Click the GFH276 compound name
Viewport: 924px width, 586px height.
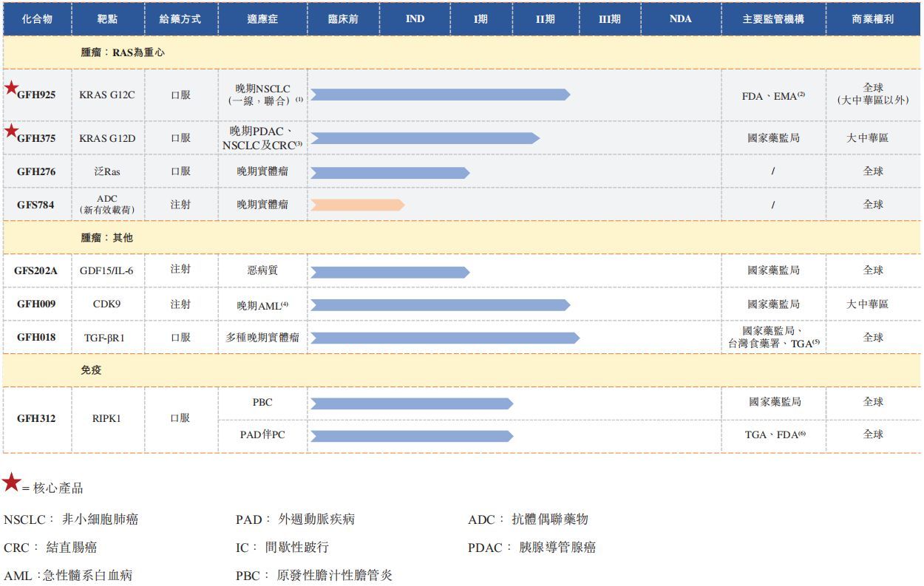36,171
